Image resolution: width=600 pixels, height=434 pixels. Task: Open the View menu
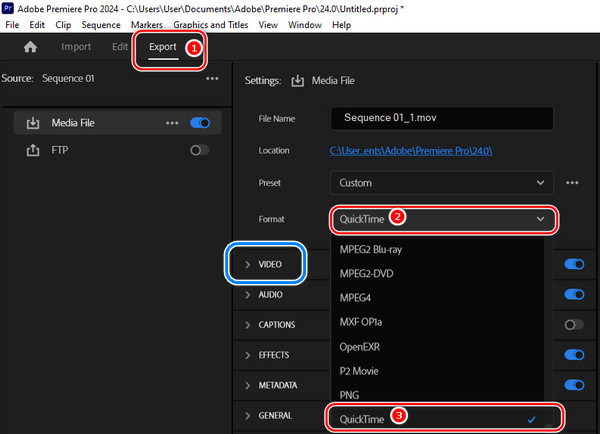(x=268, y=25)
